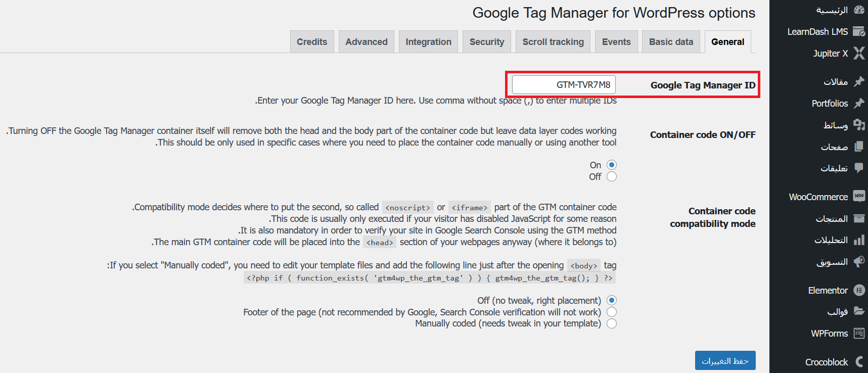Switch to the Basic data tab
Screen dimensions: 868x373
(671, 41)
